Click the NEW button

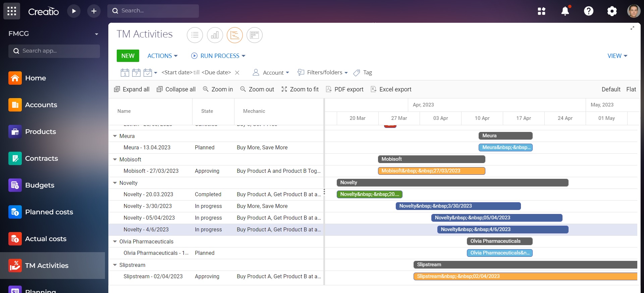pos(128,56)
